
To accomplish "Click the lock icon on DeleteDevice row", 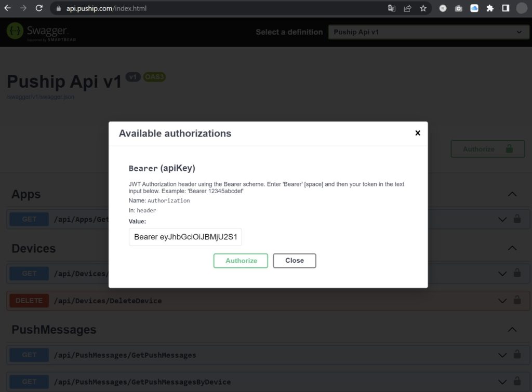I will (517, 300).
